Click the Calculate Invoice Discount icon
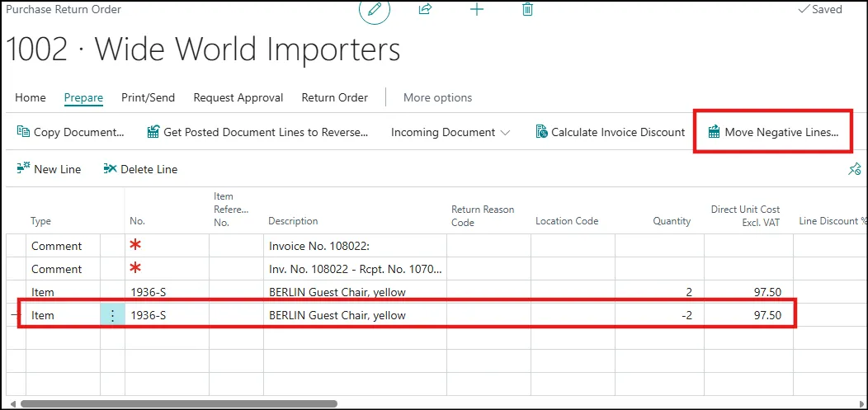Viewport: 868px width, 410px height. (x=541, y=132)
